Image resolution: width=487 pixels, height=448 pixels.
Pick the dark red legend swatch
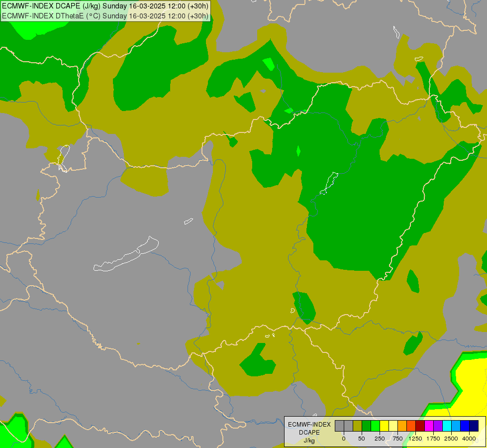click(420, 426)
